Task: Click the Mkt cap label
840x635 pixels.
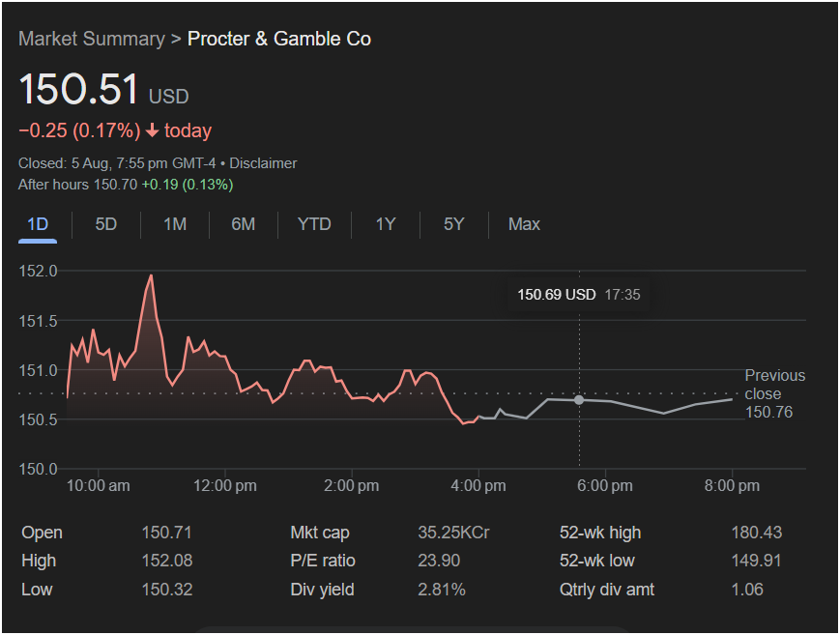Action: pyautogui.click(x=320, y=533)
